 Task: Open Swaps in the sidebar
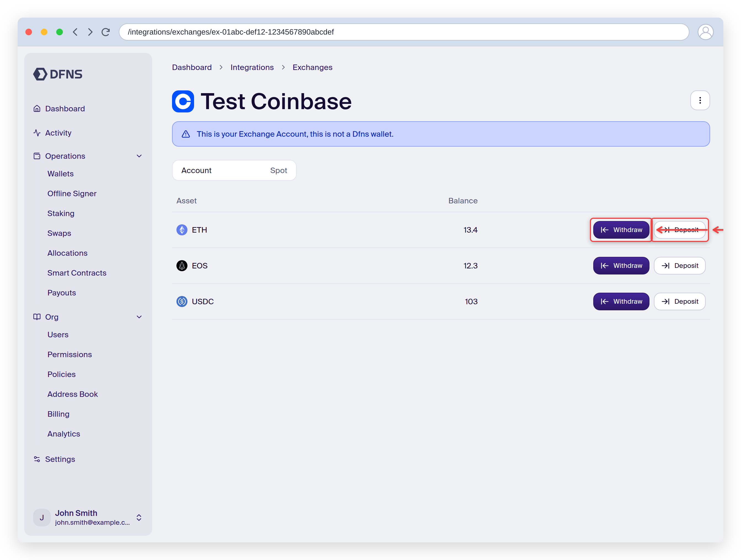point(59,233)
